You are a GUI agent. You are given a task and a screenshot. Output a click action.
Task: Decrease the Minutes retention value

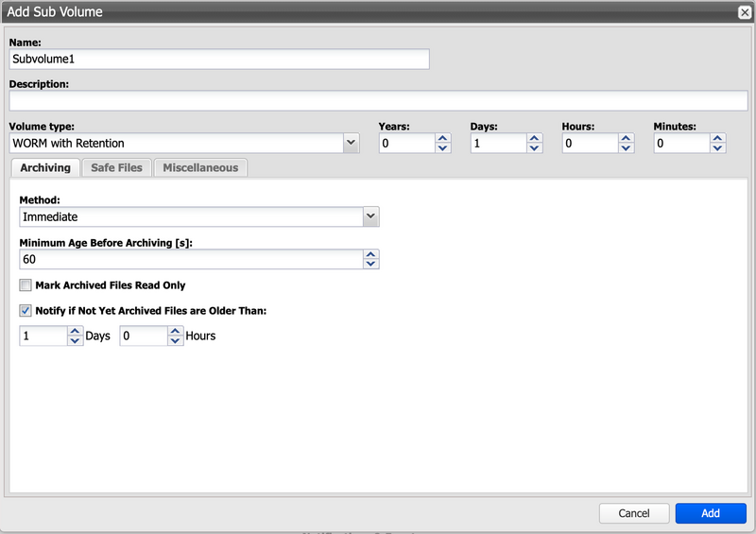pyautogui.click(x=718, y=148)
